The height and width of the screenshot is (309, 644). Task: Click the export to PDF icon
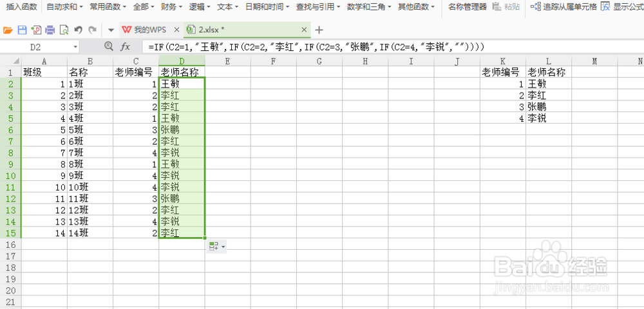click(37, 30)
